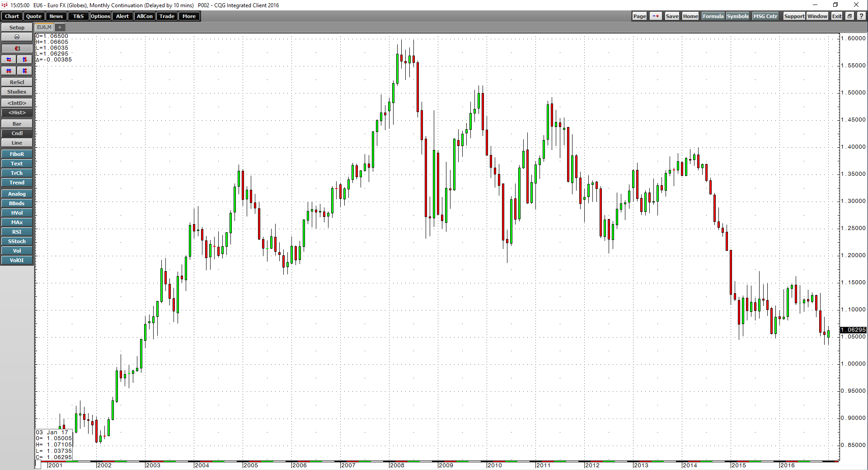Open the Symbols lookup
Viewport: 868px width, 470px height.
738,16
